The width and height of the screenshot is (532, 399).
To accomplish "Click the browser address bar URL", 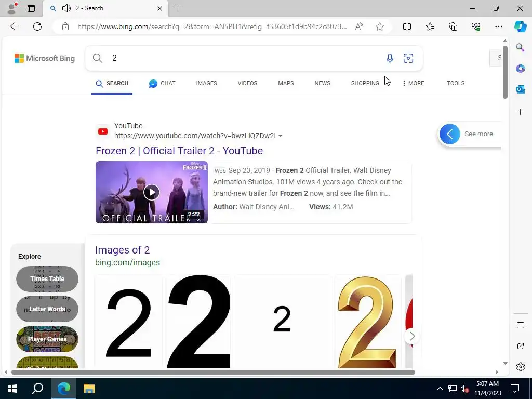I will click(x=212, y=26).
